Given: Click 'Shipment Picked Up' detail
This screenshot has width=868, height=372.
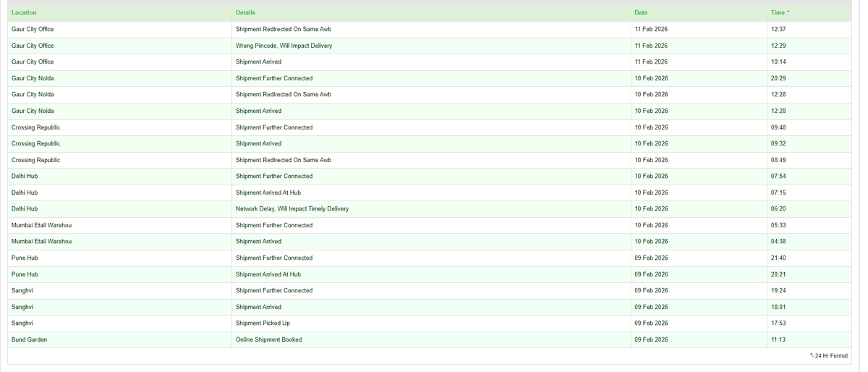Looking at the screenshot, I should [263, 324].
